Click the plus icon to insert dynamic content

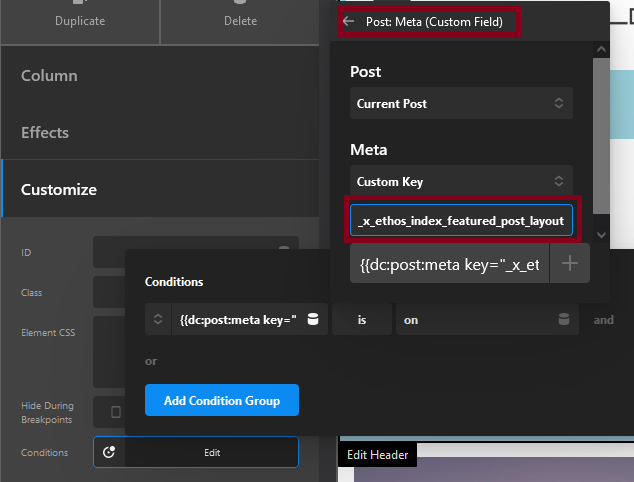569,264
